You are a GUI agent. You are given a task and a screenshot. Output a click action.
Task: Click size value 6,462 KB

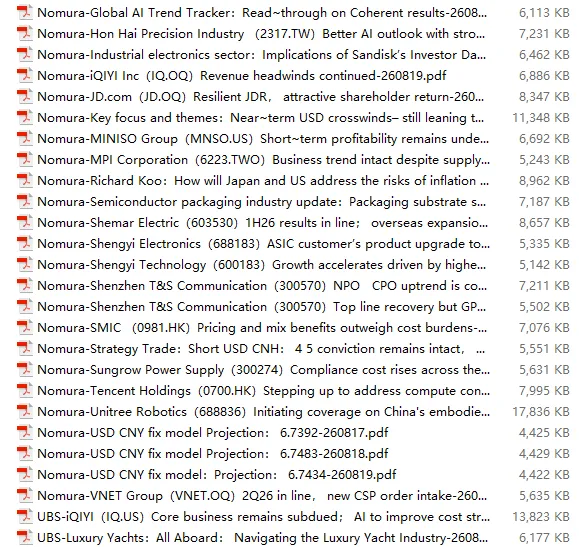point(544,55)
